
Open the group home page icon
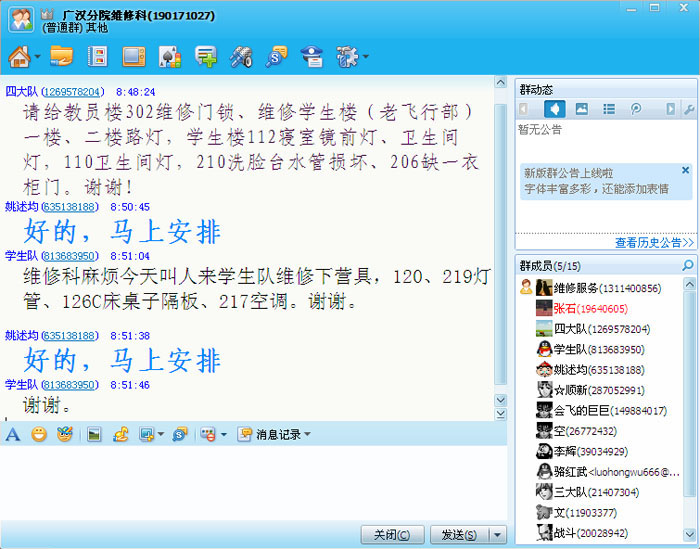coord(20,57)
